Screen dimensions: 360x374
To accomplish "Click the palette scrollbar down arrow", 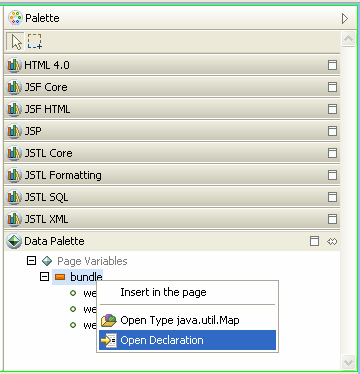I will (348, 362).
